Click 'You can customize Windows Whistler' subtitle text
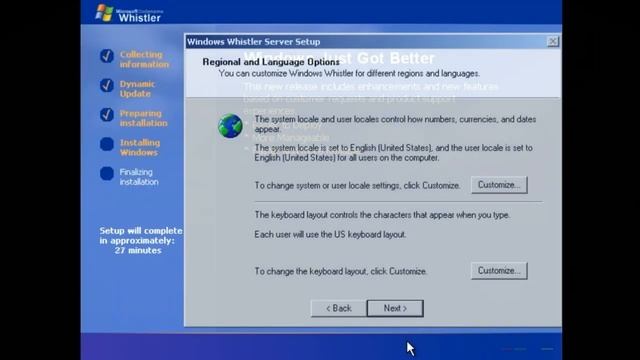Screen dimensions: 640x360 pyautogui.click(x=349, y=74)
